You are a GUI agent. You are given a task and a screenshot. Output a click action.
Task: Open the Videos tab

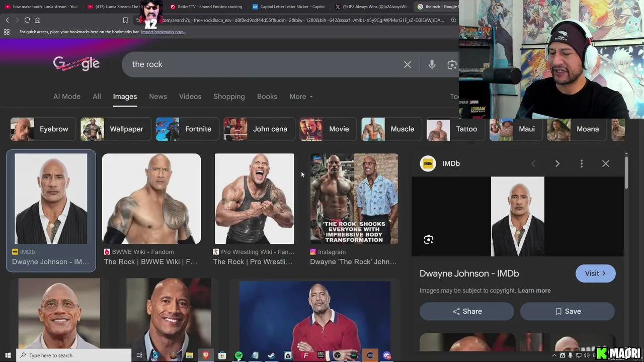coord(190,97)
